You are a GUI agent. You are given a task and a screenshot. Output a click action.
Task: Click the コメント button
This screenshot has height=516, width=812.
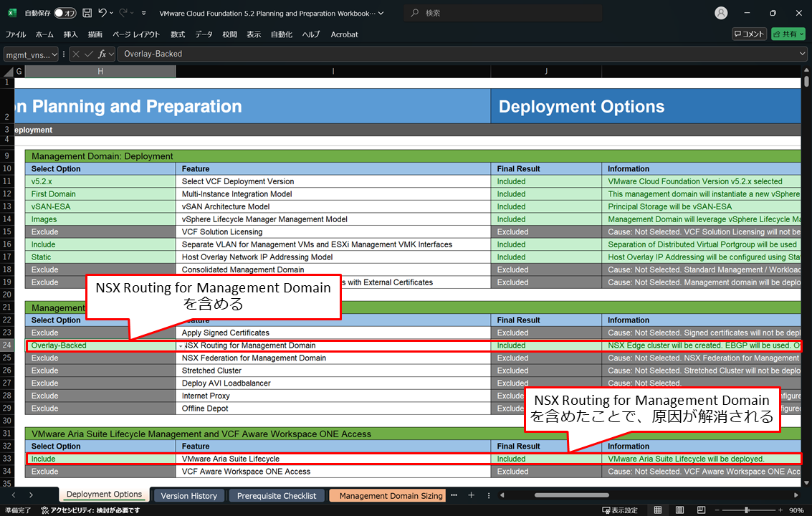coord(749,34)
